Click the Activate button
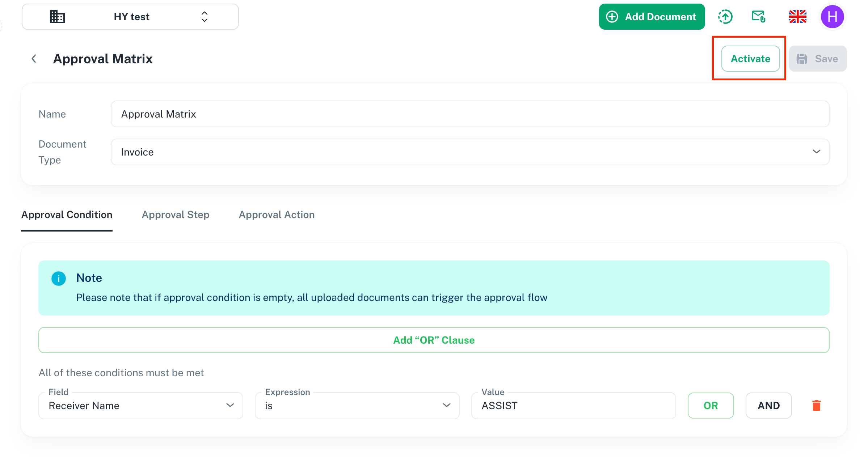This screenshot has width=868, height=458. (750, 59)
